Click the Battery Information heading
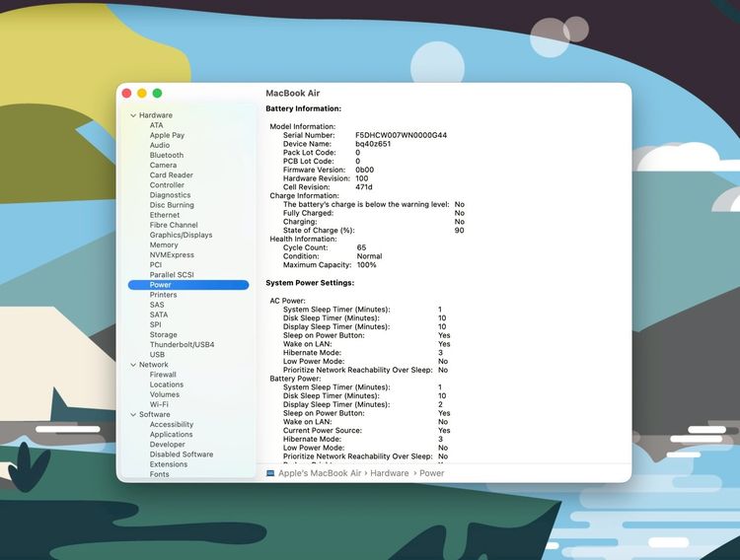The height and width of the screenshot is (560, 740). click(x=304, y=109)
